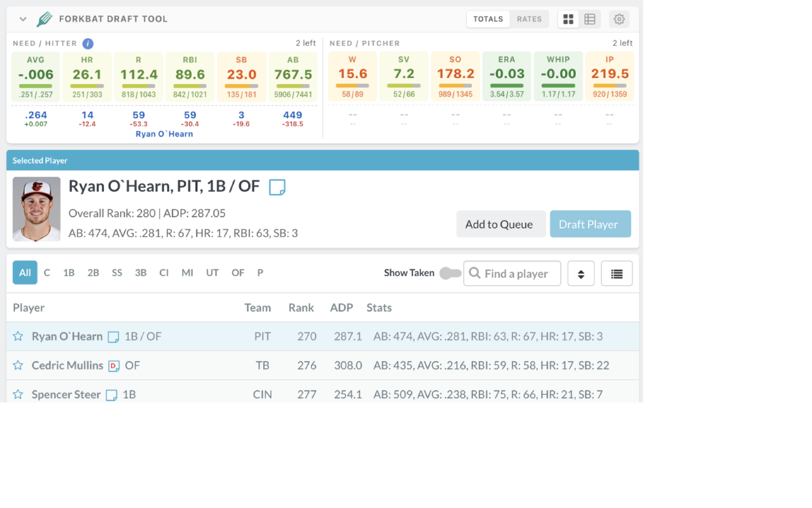Open the D note icon for Cedric Mullins
Screen dimensions: 812x508
[x=114, y=366]
